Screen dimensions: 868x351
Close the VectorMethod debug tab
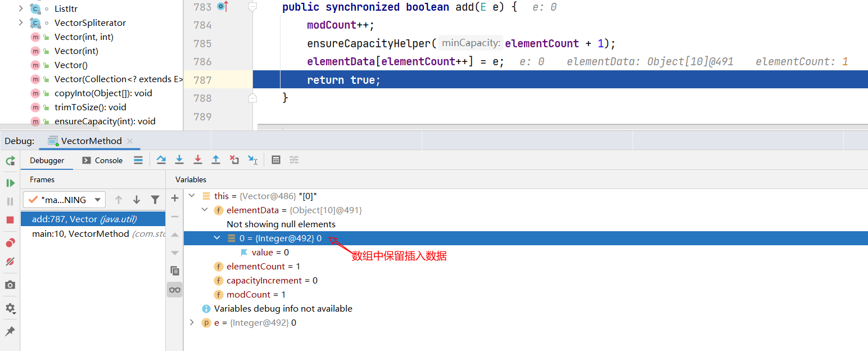(130, 141)
